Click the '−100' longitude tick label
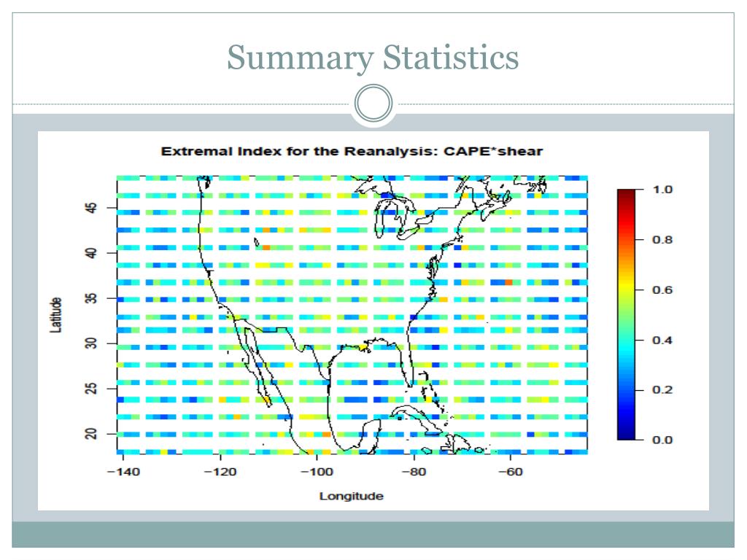 point(317,472)
